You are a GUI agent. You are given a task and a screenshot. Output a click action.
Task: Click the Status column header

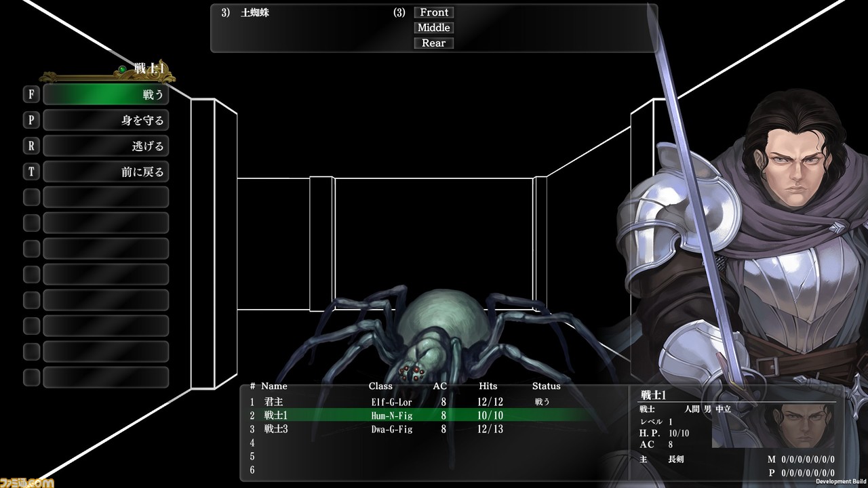click(547, 386)
